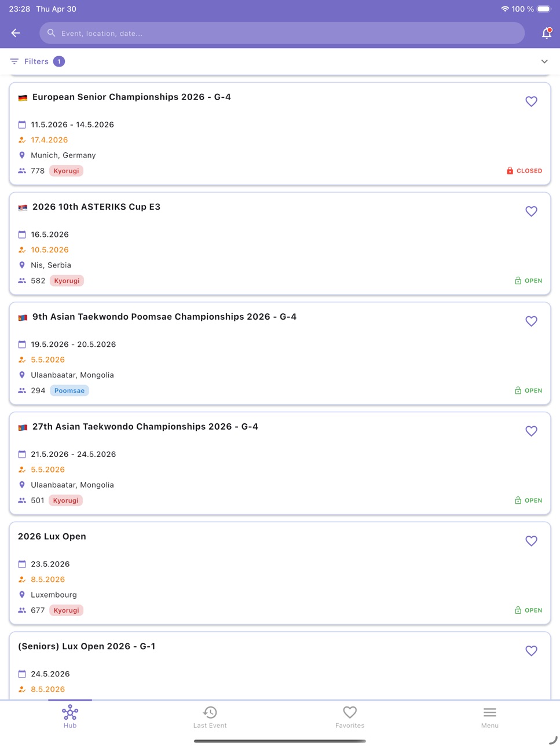Open the Filters panel label

click(36, 61)
